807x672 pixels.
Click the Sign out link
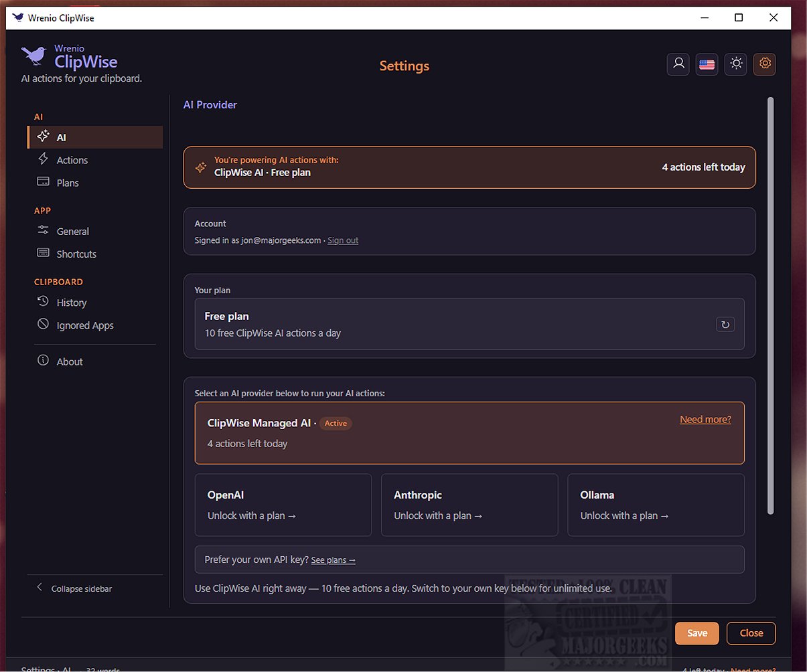coord(343,240)
